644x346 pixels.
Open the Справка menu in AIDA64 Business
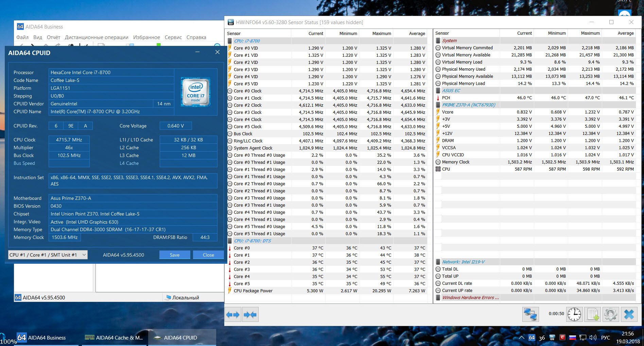(196, 37)
